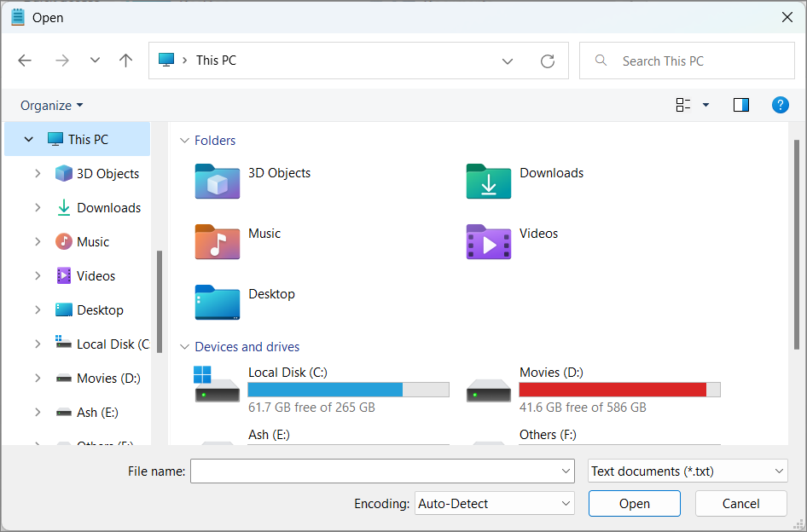This screenshot has height=532, width=807.
Task: Go back using the back arrow
Action: click(x=25, y=61)
